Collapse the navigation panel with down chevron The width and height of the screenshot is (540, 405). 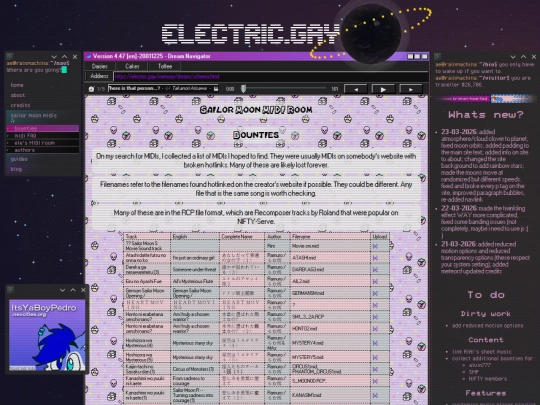54,56
